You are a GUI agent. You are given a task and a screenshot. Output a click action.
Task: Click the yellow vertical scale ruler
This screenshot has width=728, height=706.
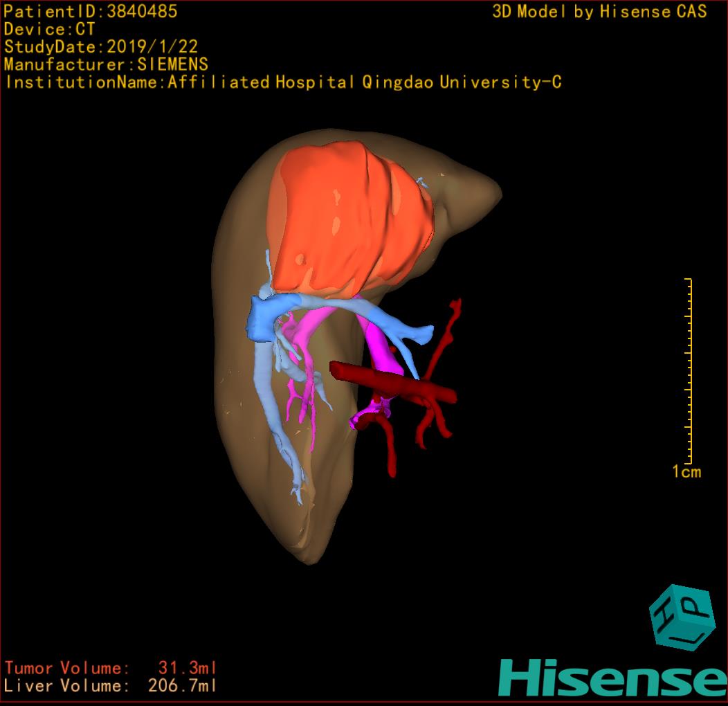689,370
